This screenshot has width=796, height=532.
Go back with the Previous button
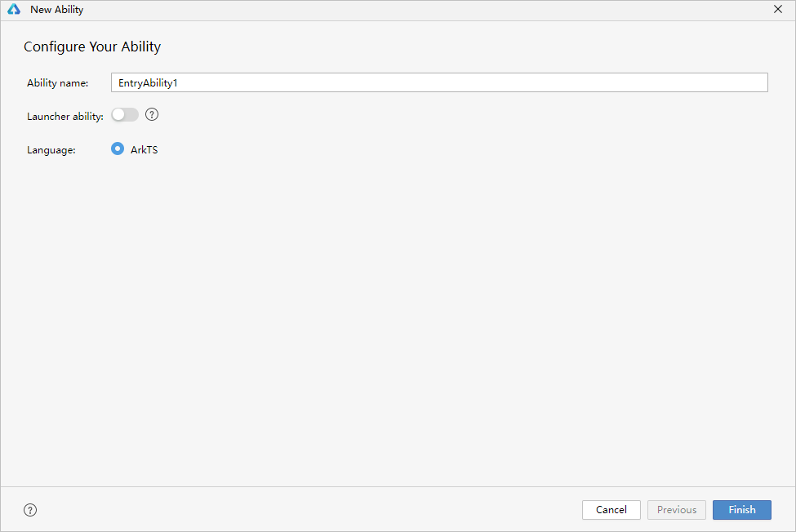coord(676,510)
